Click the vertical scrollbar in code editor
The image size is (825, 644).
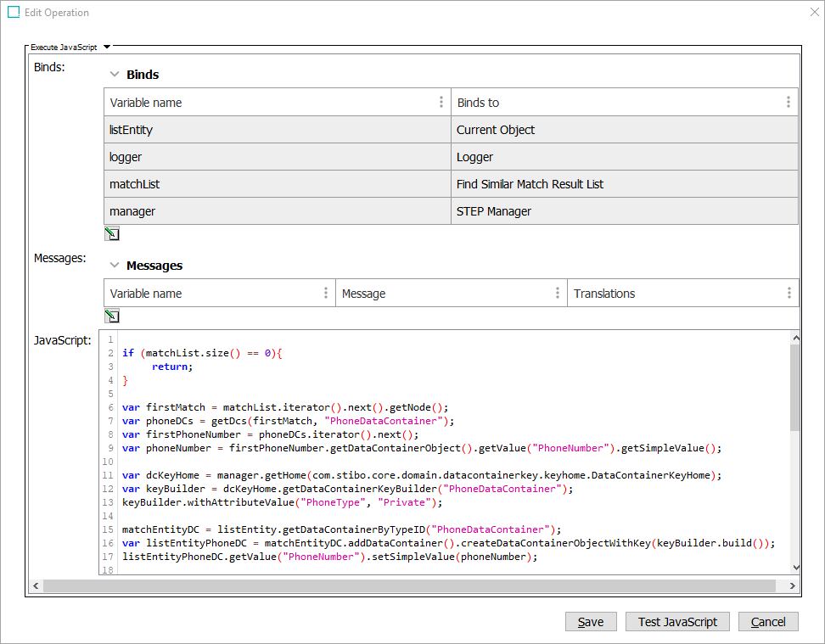point(794,387)
